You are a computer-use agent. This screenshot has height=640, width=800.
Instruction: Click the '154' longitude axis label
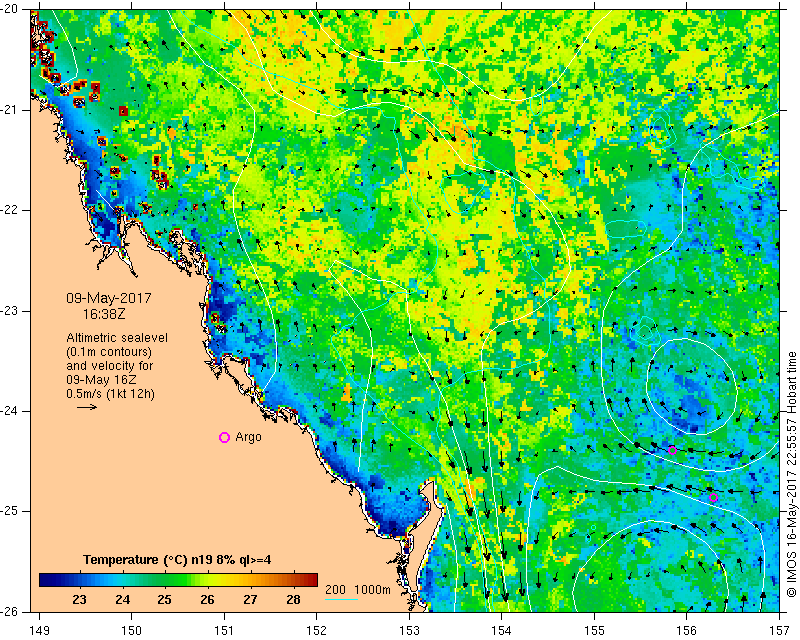(x=502, y=631)
